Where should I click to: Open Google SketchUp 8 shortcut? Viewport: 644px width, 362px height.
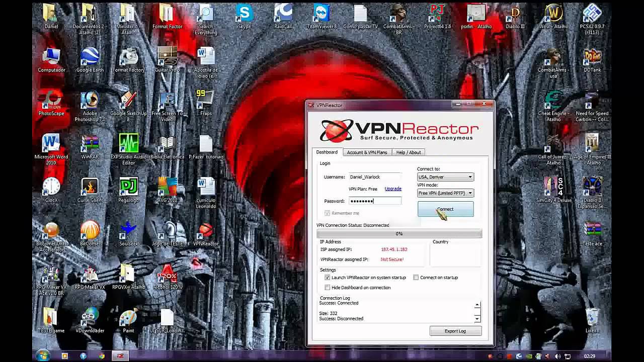tap(128, 107)
